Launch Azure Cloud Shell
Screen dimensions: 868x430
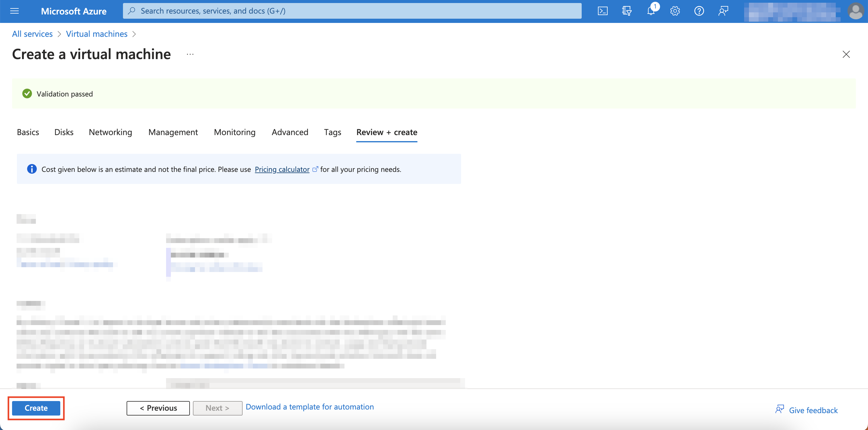coord(603,11)
